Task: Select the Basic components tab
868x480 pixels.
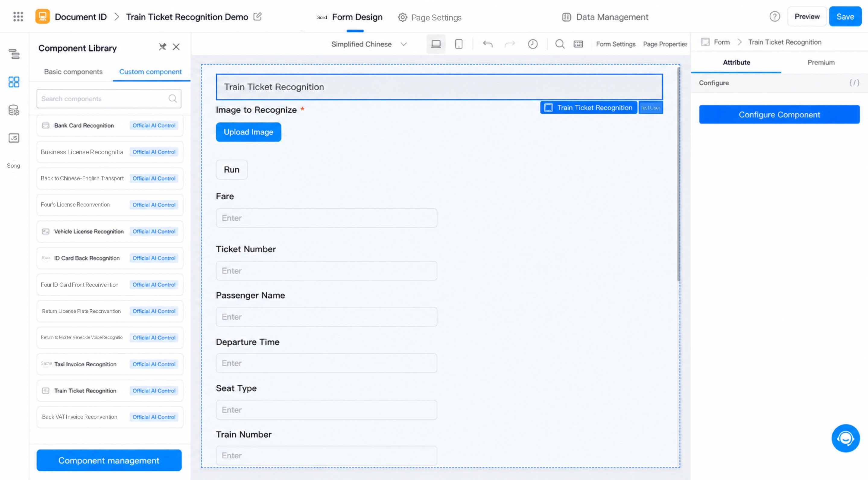Action: pos(73,72)
